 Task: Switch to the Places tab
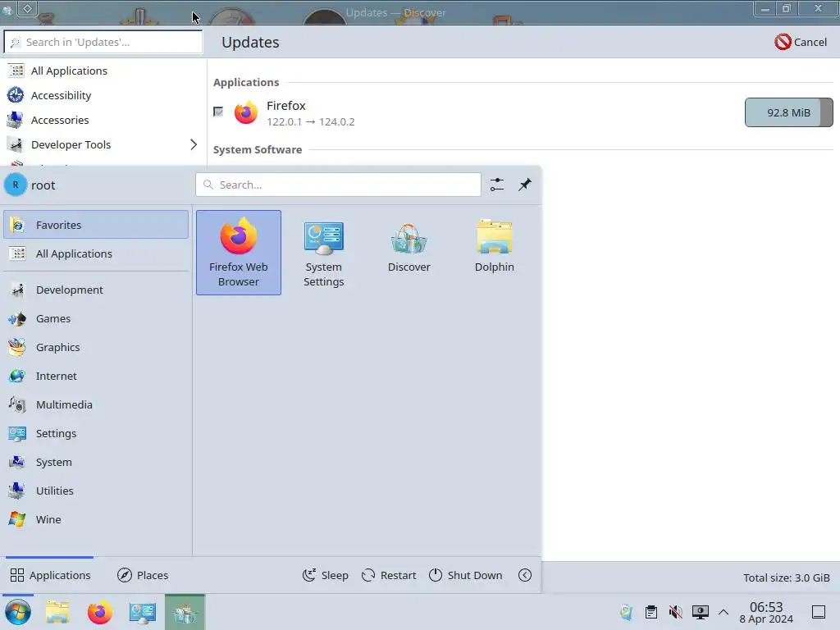pos(143,575)
